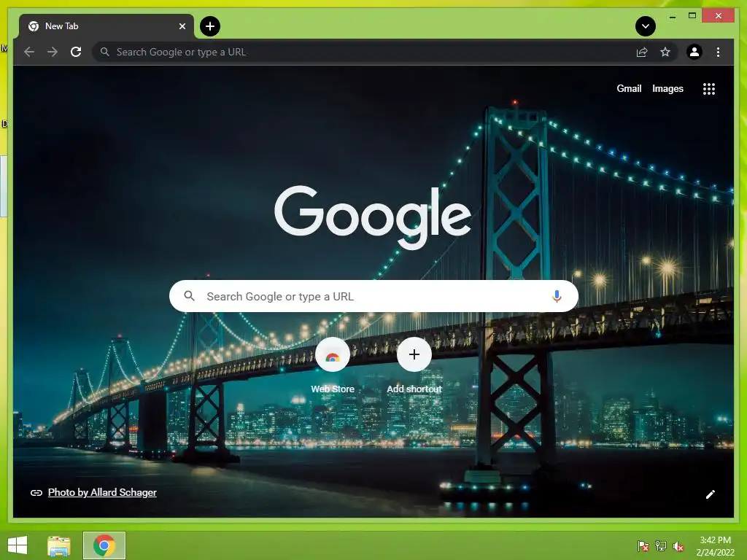Go back with the back arrow

[x=29, y=52]
